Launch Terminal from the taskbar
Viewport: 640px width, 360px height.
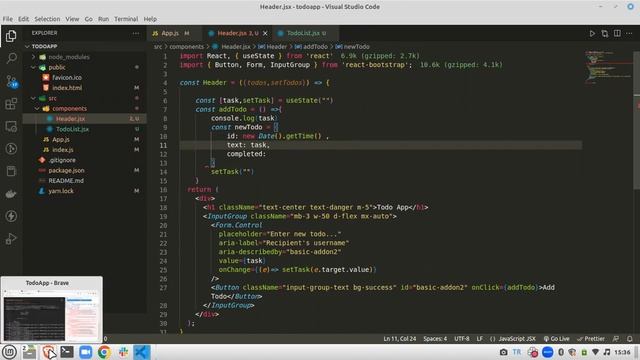[67, 352]
